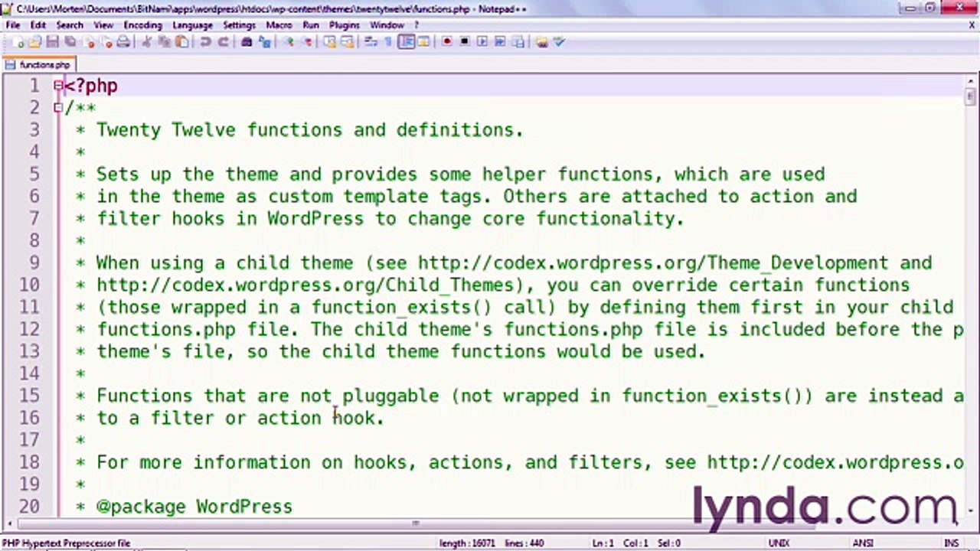
Task: Start macro recording with red dot icon
Action: pos(448,42)
